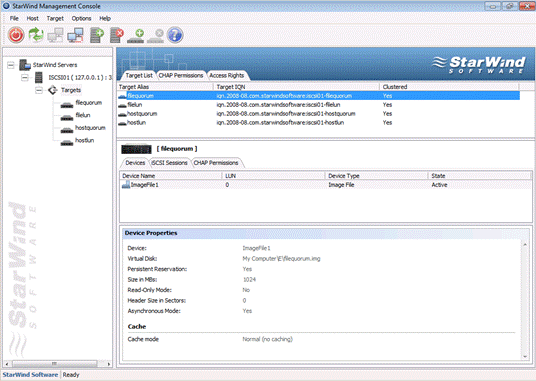The height and width of the screenshot is (381, 536).
Task: Collapse the StarWind Servers tree node
Action: (11, 65)
